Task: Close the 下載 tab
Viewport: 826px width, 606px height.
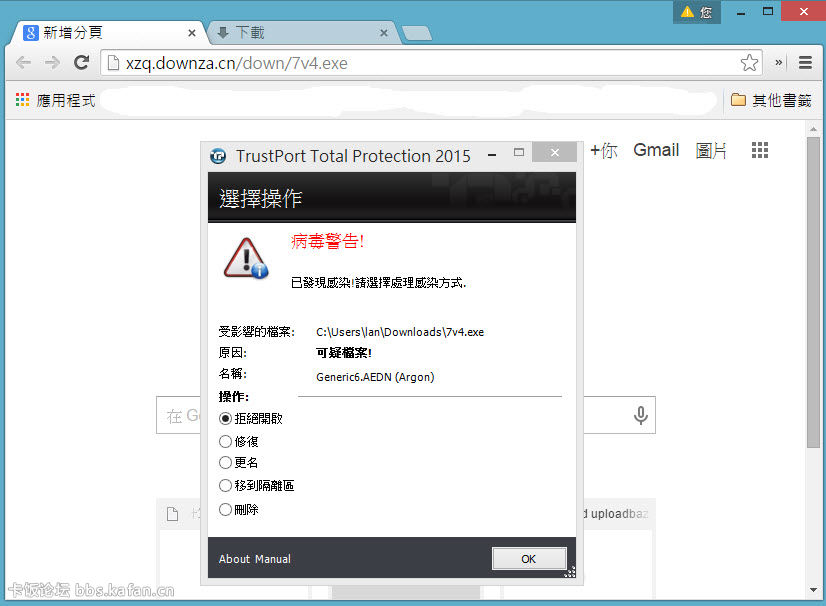Action: coord(384,33)
